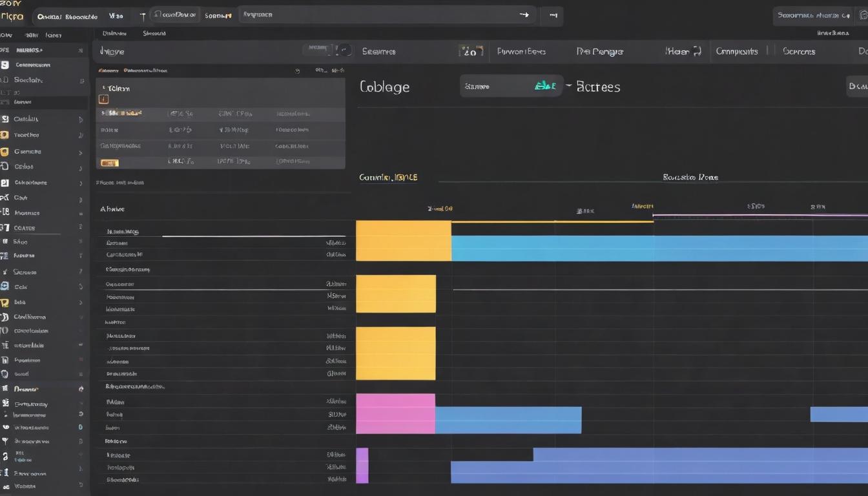868x496 pixels.
Task: Select the COATES item in the left sidebar
Action: point(25,228)
